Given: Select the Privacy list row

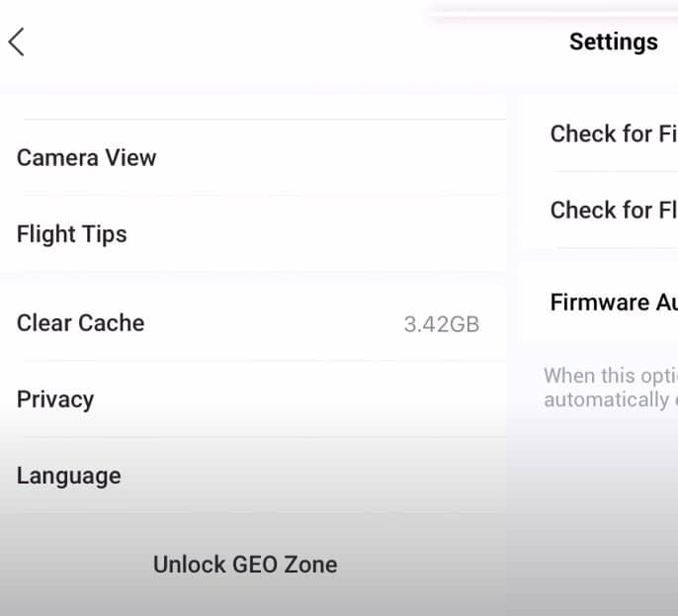Looking at the screenshot, I should tap(253, 399).
